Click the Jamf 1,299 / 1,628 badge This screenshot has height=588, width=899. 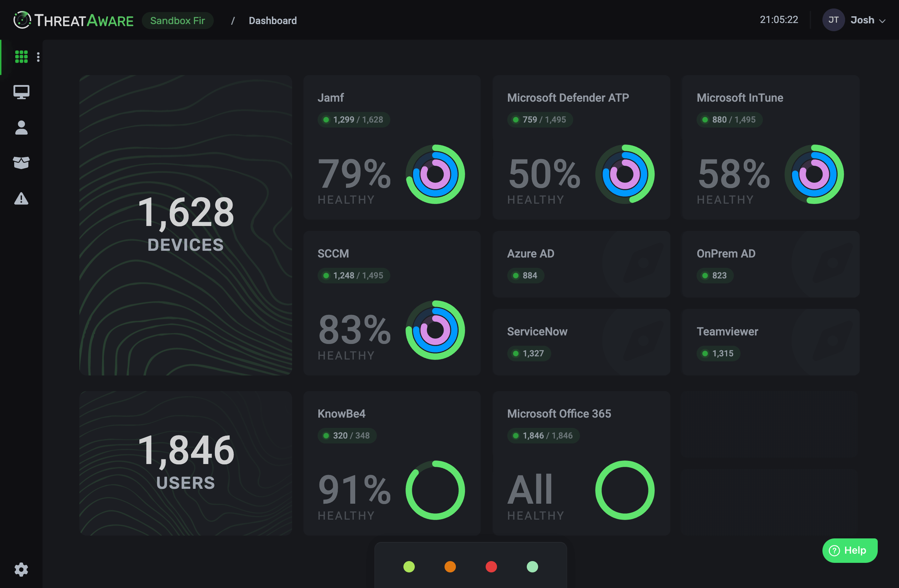(354, 120)
